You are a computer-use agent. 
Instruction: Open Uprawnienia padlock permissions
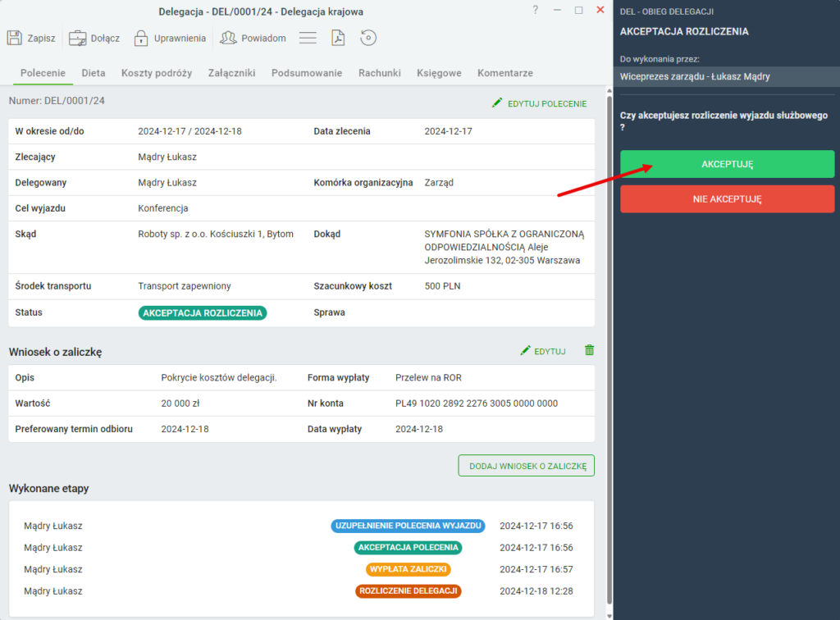(141, 38)
